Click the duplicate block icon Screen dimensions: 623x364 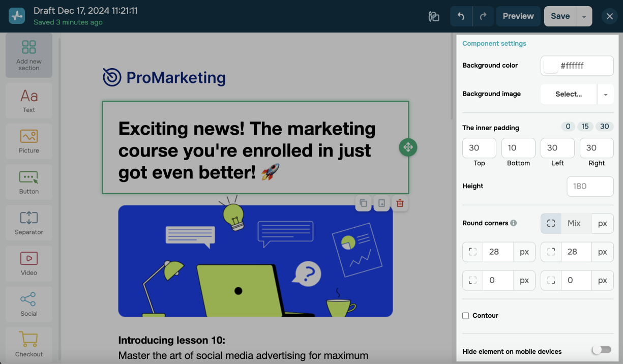click(363, 203)
